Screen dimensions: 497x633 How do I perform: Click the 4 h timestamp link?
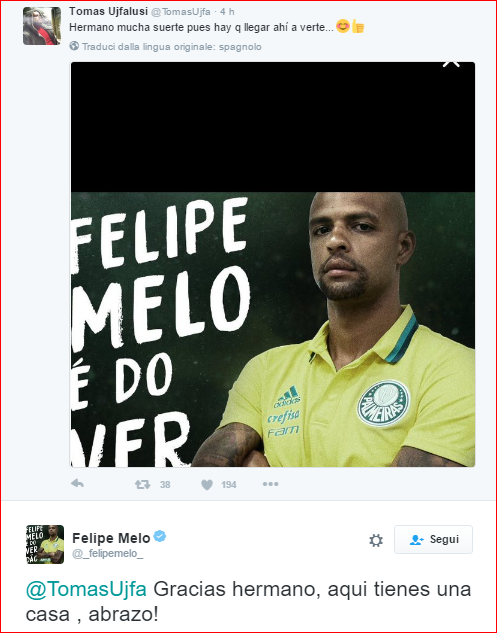227,12
